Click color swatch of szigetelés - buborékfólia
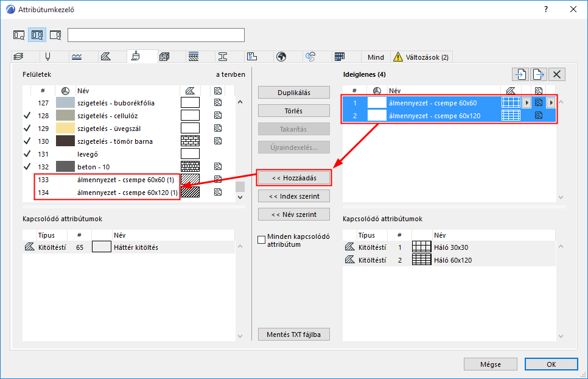Viewport: 588px width, 379px height. (65, 103)
